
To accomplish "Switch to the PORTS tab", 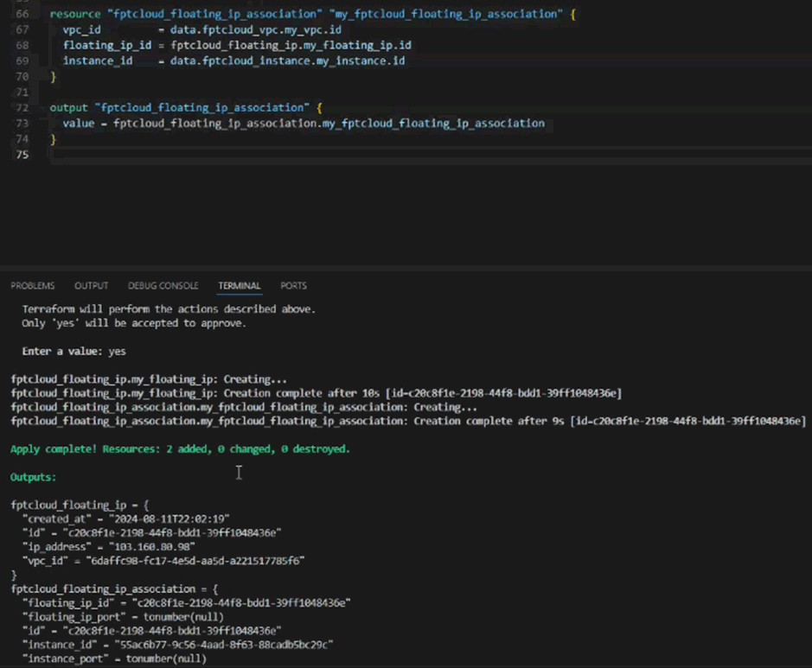I will pos(294,286).
